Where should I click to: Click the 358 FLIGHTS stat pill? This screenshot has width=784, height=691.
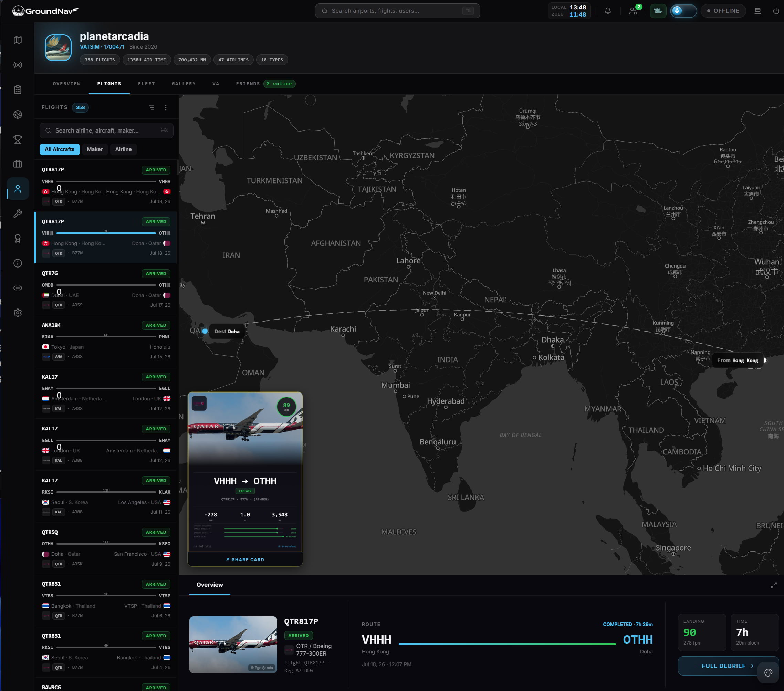click(x=100, y=60)
